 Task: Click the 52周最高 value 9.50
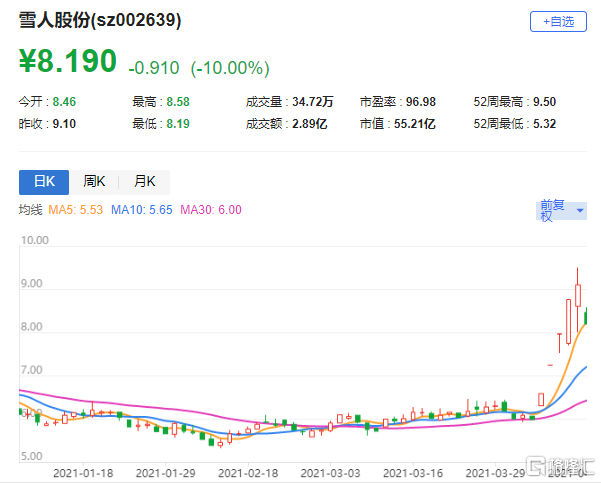coord(544,102)
